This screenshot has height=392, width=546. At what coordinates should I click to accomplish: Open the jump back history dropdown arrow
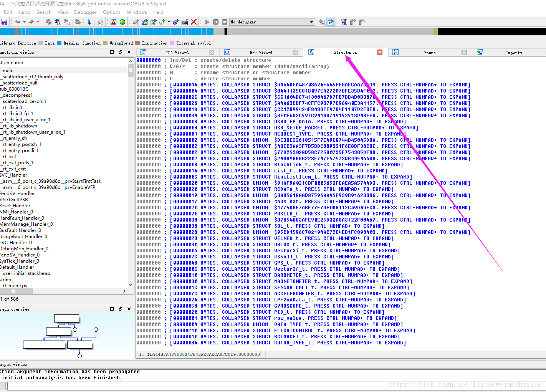pyautogui.click(x=24, y=22)
